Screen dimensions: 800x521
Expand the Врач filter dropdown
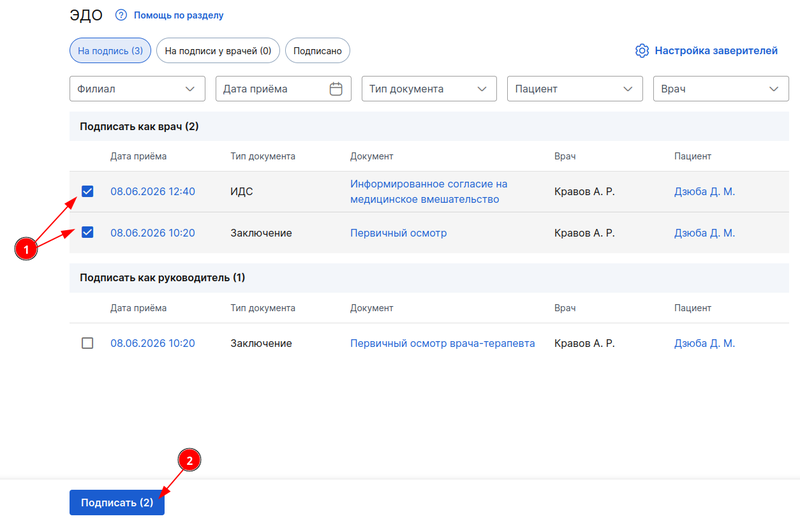[x=721, y=89]
